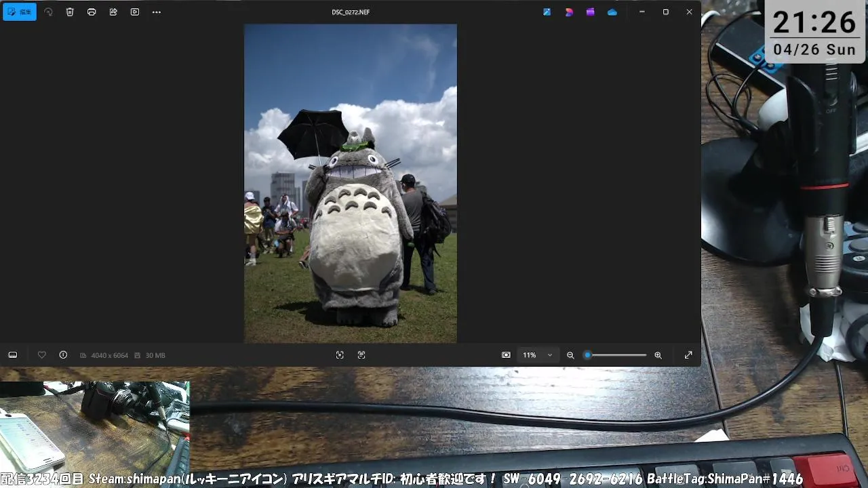Toggle the filmstrip view icon
The image size is (868, 488).
point(13,355)
